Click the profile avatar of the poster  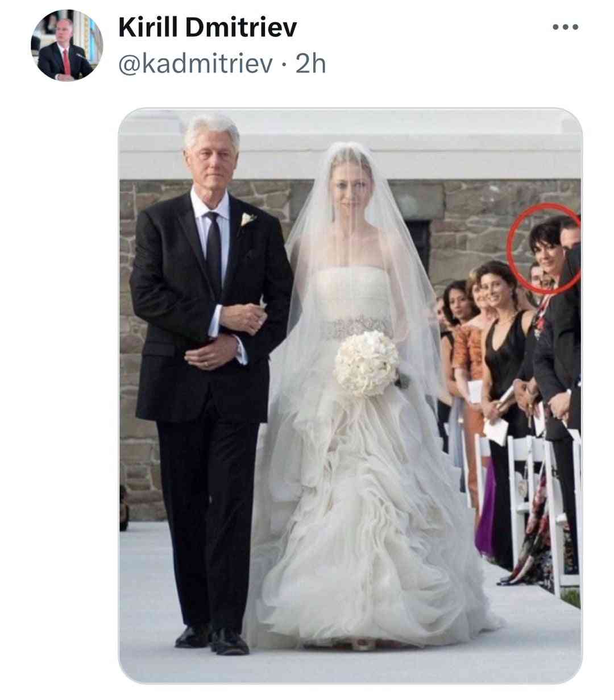coord(66,45)
